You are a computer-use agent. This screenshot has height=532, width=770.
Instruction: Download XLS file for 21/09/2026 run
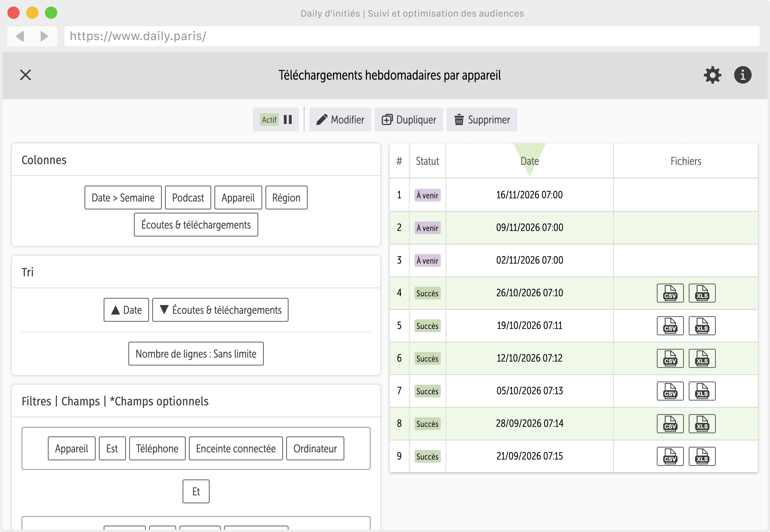click(x=702, y=456)
